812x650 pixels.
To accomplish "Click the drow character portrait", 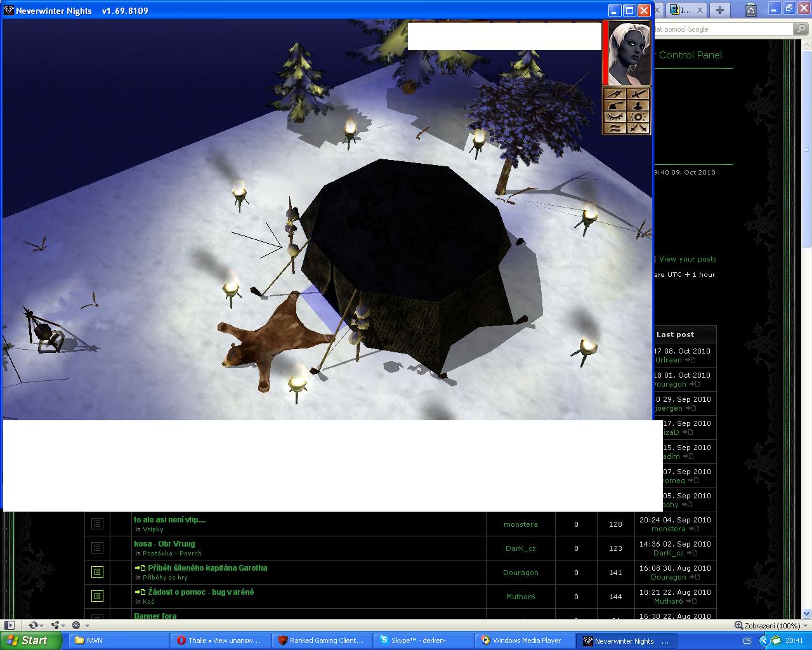I will point(629,53).
